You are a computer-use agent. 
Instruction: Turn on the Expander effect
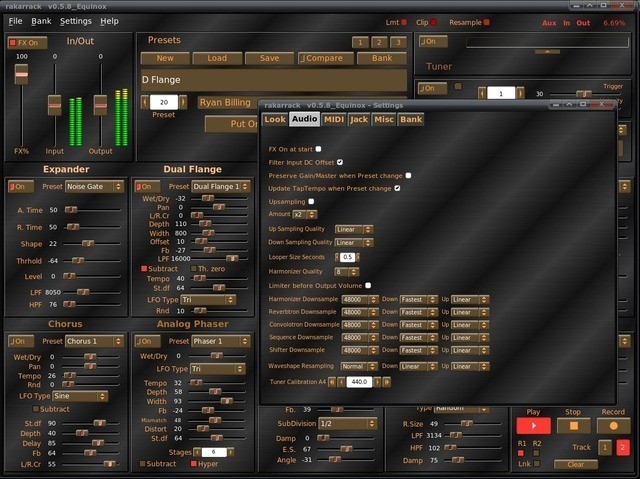tap(20, 187)
